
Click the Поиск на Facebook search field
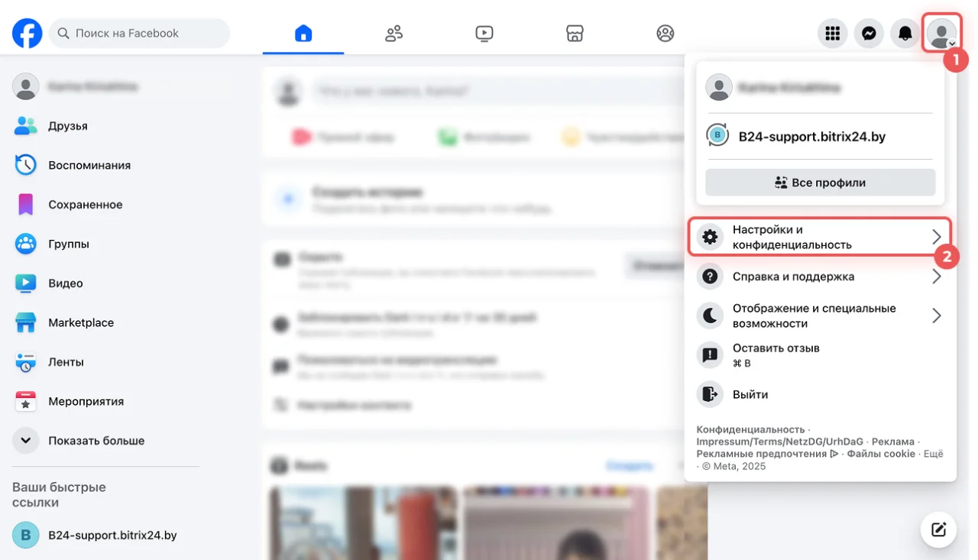(x=140, y=34)
